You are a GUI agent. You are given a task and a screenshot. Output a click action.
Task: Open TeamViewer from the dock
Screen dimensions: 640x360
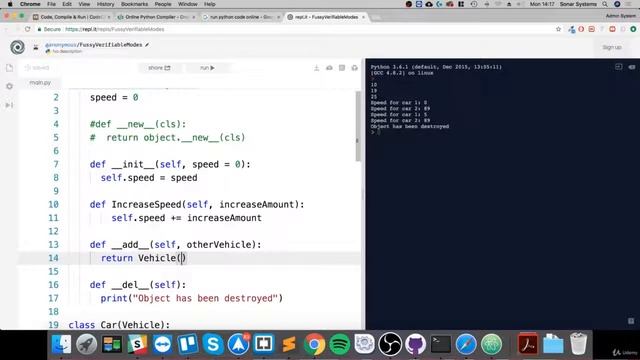(162, 345)
